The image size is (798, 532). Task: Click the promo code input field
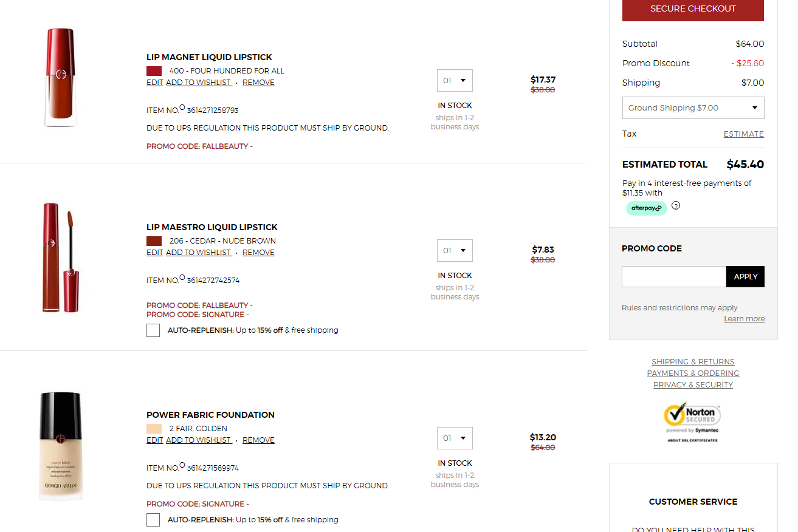click(673, 277)
